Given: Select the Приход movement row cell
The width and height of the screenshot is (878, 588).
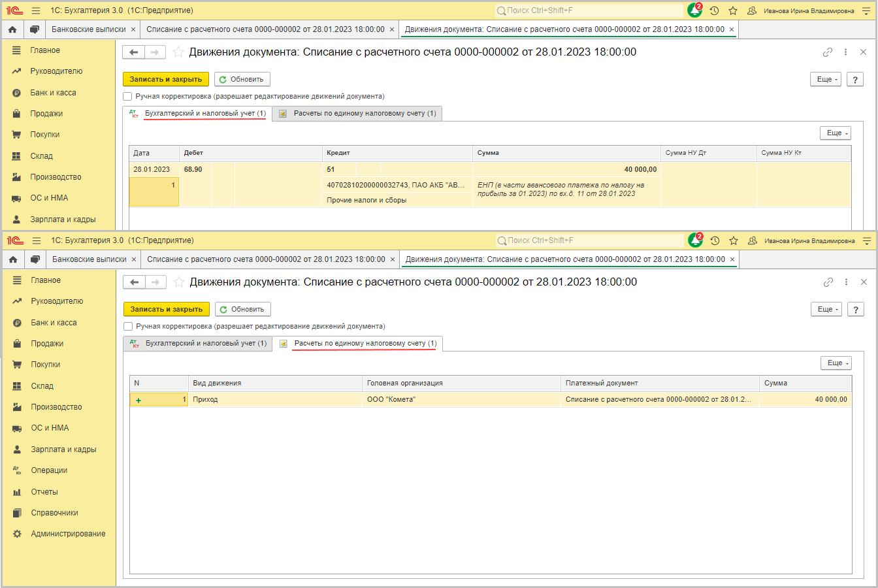Looking at the screenshot, I should point(275,399).
